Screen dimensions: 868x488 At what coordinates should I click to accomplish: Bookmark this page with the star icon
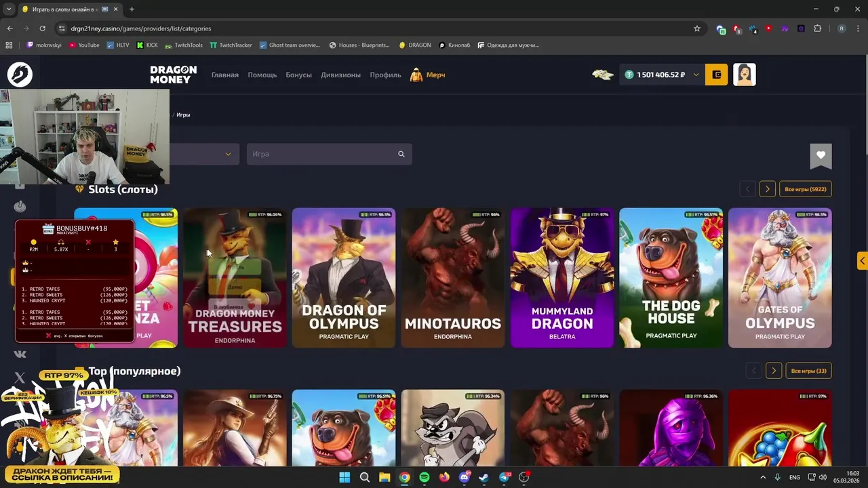click(696, 28)
